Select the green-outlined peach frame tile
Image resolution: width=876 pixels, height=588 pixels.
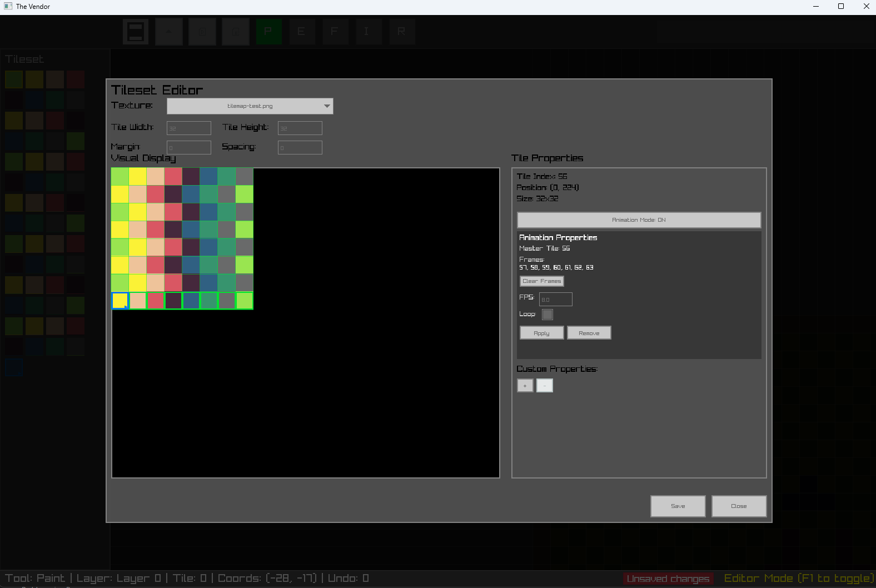pyautogui.click(x=138, y=301)
